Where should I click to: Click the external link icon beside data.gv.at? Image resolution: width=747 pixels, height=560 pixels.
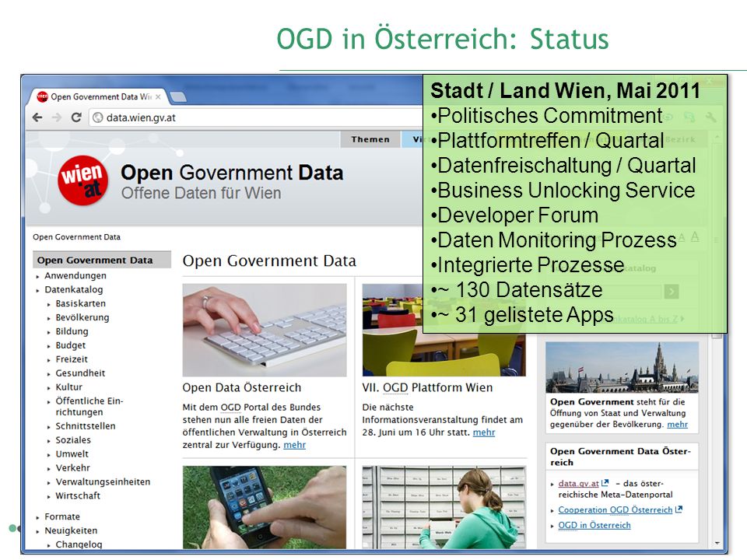(605, 483)
